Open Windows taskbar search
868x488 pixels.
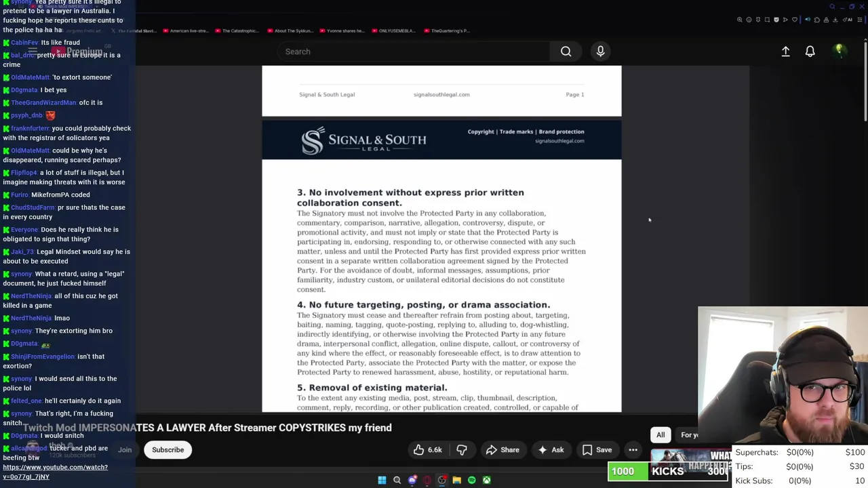[x=397, y=481]
